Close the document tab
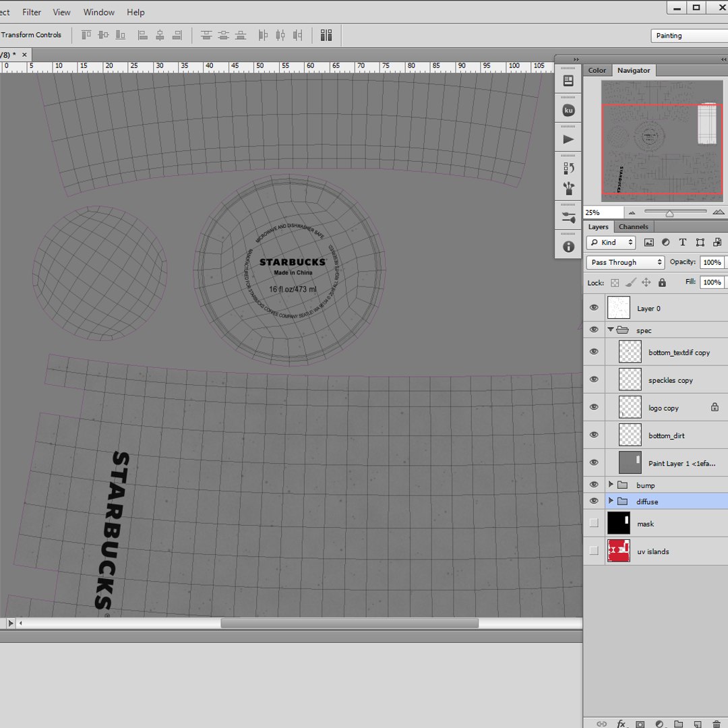This screenshot has width=728, height=728. click(25, 55)
